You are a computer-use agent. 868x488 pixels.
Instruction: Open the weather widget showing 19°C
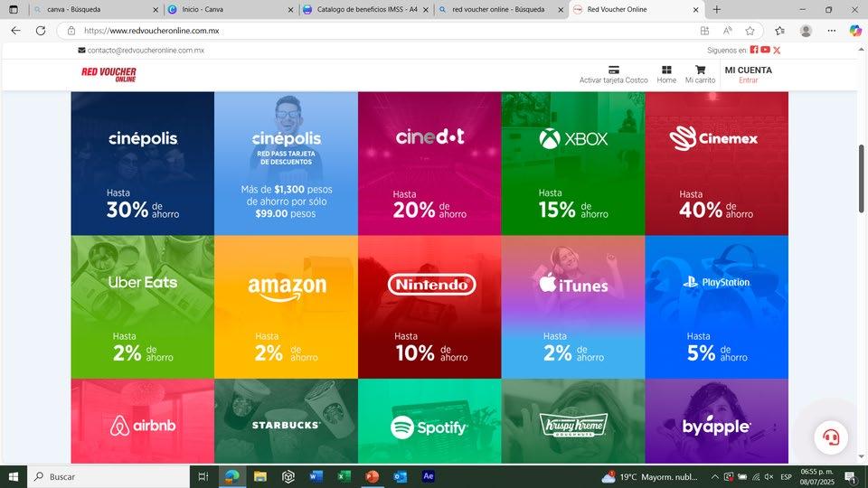pyautogui.click(x=650, y=476)
